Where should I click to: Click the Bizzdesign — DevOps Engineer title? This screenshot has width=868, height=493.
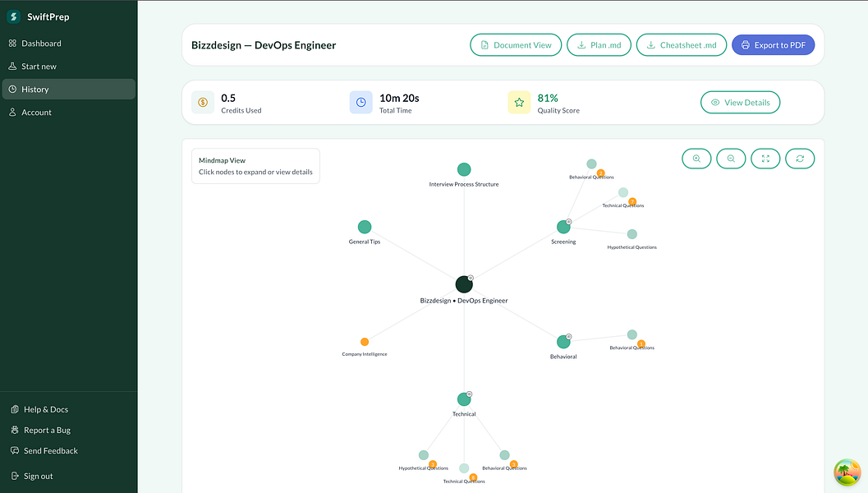[264, 45]
